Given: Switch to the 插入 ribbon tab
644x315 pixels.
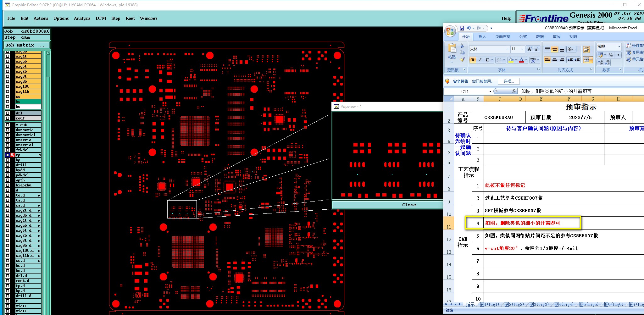Looking at the screenshot, I should pos(482,37).
